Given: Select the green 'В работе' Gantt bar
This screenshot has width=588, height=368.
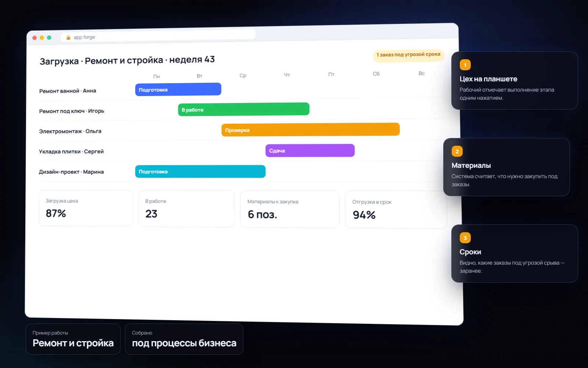Looking at the screenshot, I should click(244, 109).
